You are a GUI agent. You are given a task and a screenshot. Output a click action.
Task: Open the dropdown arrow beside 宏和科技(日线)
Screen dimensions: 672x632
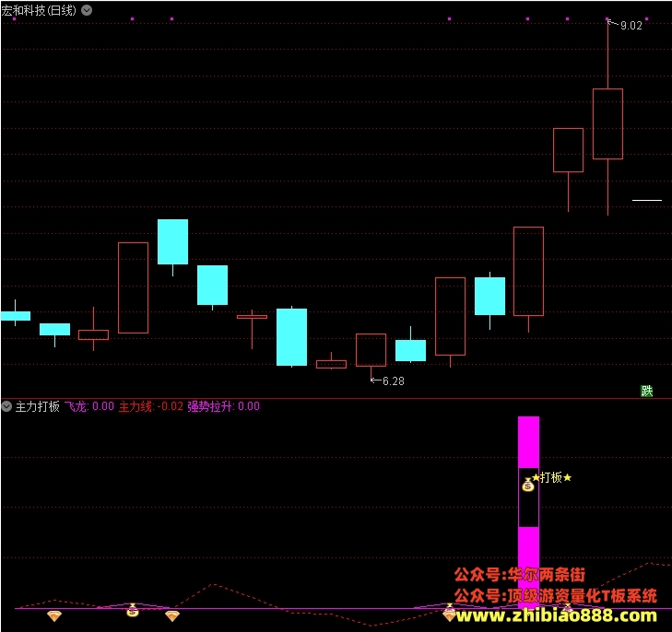pos(87,10)
